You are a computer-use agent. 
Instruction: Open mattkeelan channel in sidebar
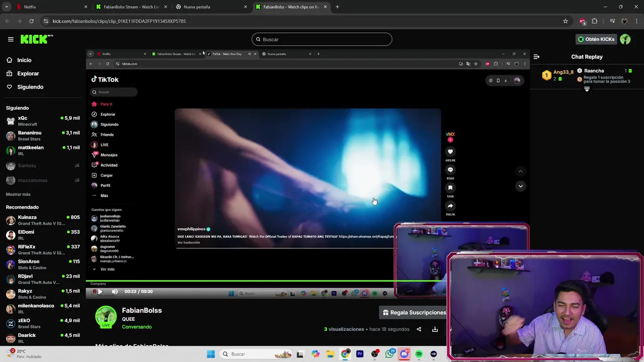(x=43, y=150)
